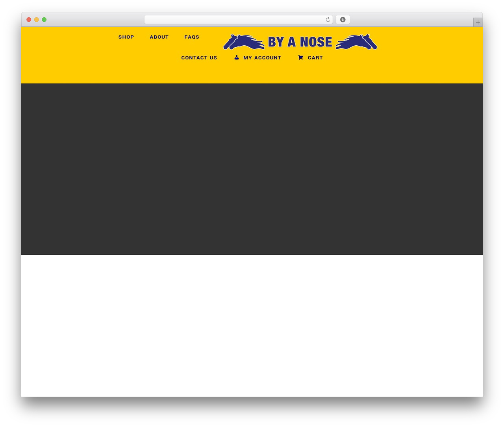
Task: Click the shopping cart icon
Action: (301, 58)
